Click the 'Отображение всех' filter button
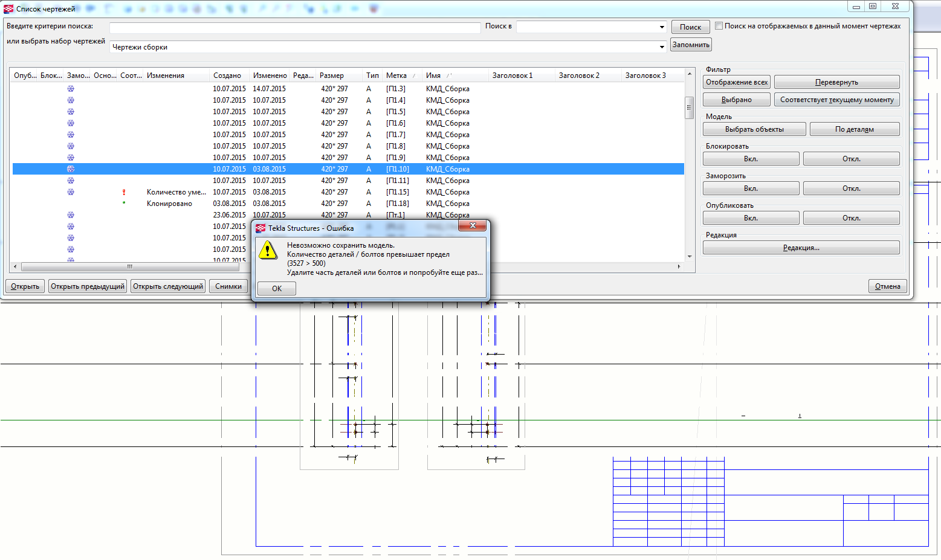 click(736, 82)
